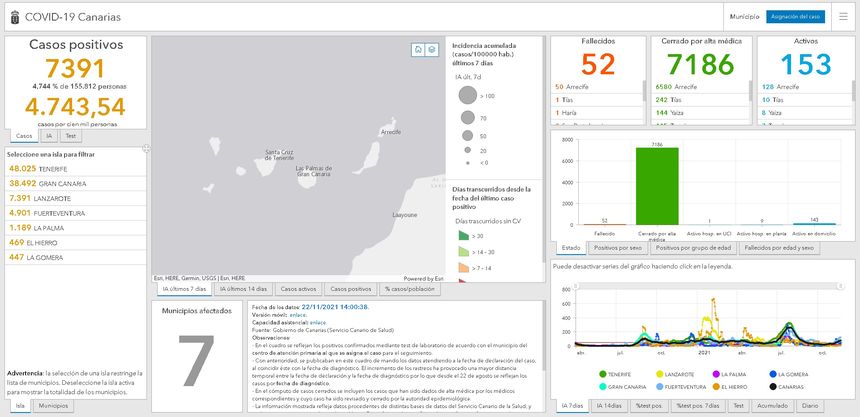Click the map home extent icon
Viewport: 860px width, 417px height.
(419, 49)
